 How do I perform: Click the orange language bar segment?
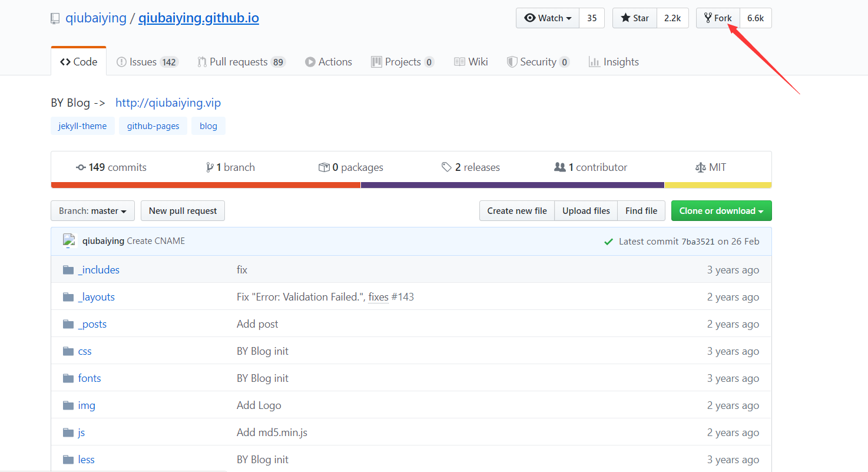pos(206,185)
